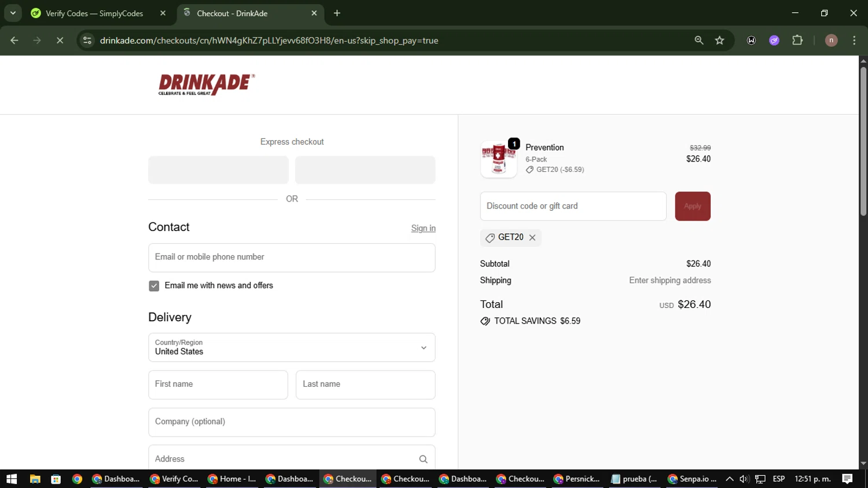Click the volume speaker icon
This screenshot has height=488, width=868.
744,479
